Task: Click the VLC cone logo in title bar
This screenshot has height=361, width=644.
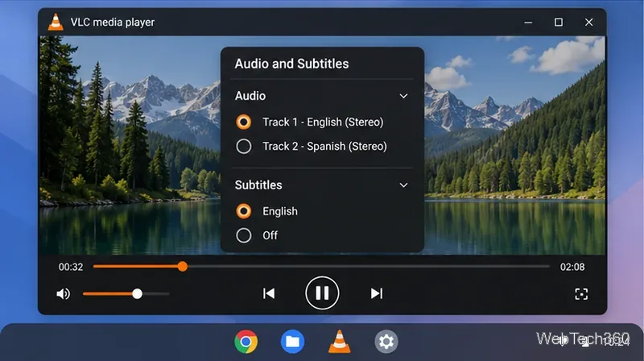Action: point(56,22)
